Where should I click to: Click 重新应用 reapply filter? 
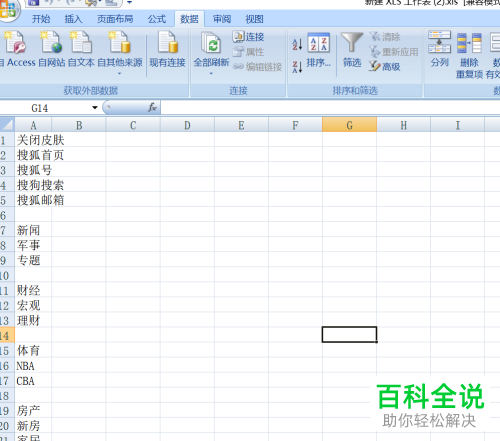point(394,52)
